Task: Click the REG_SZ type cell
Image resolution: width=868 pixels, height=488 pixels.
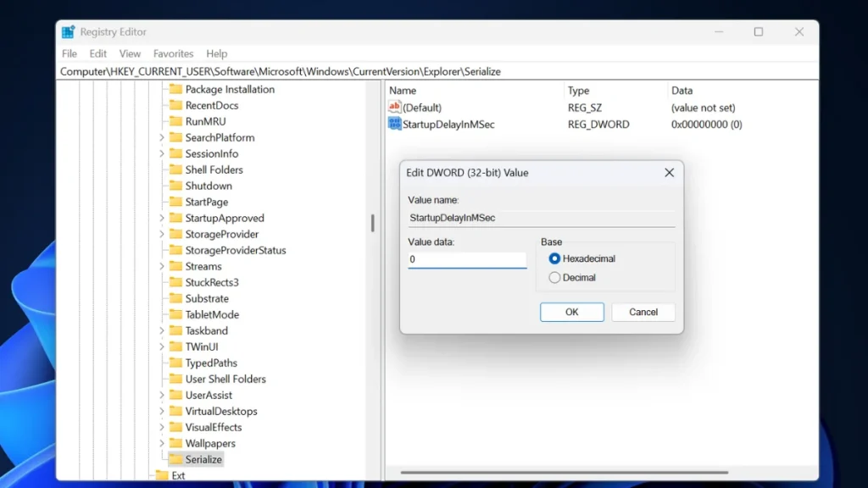Action: (x=585, y=108)
